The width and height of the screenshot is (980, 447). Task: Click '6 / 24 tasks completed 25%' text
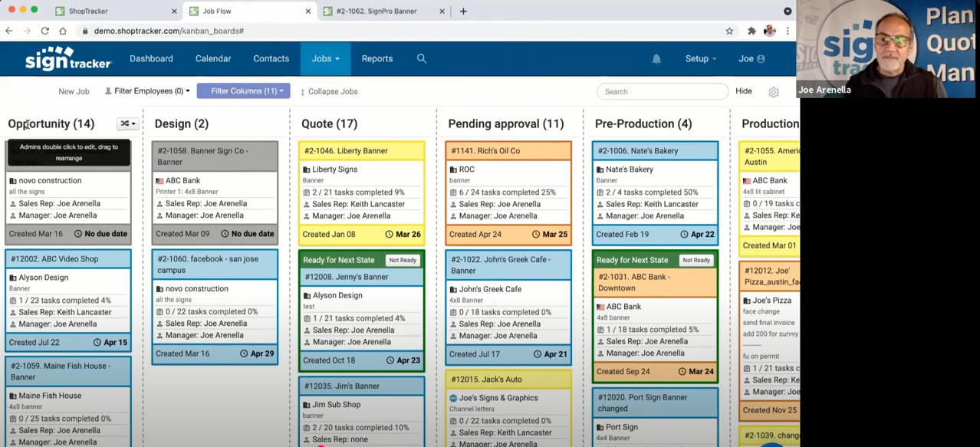click(x=508, y=192)
